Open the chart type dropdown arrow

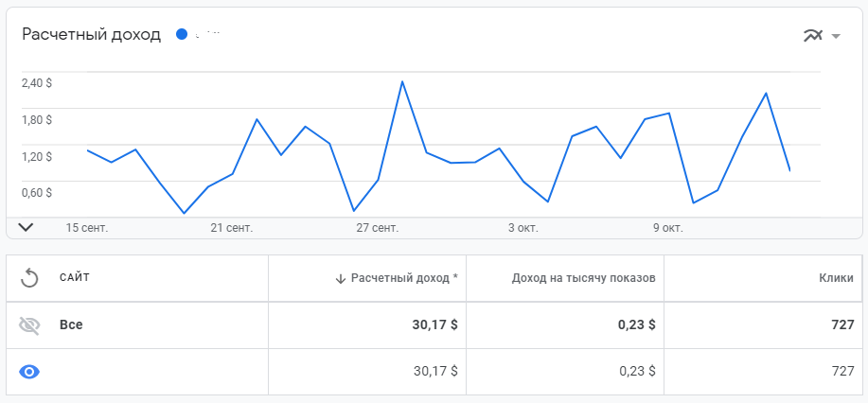(836, 37)
